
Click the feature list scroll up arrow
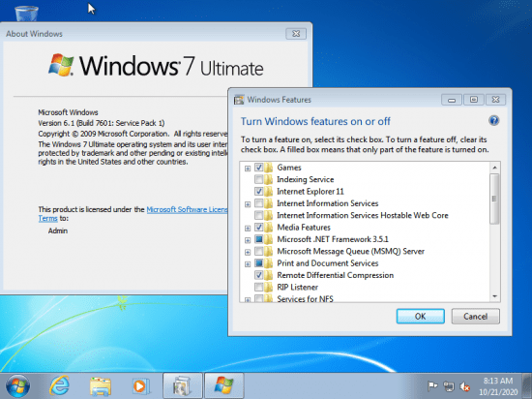(x=494, y=168)
